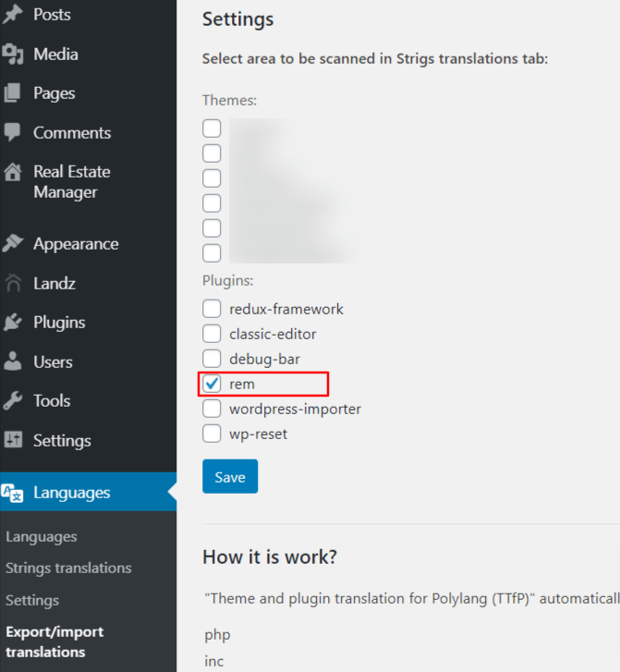Screen dimensions: 620x672
Task: Open Languages submenu link
Action: tap(42, 537)
